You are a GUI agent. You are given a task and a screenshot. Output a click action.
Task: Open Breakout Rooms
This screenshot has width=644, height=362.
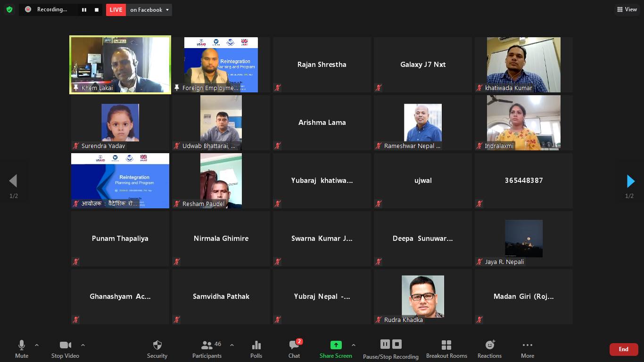(x=446, y=349)
